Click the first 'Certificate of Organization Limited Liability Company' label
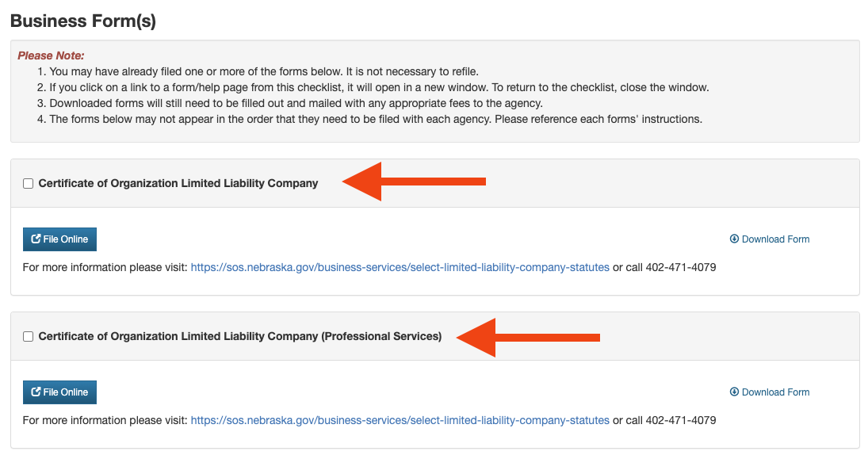This screenshot has width=868, height=455. coord(178,183)
